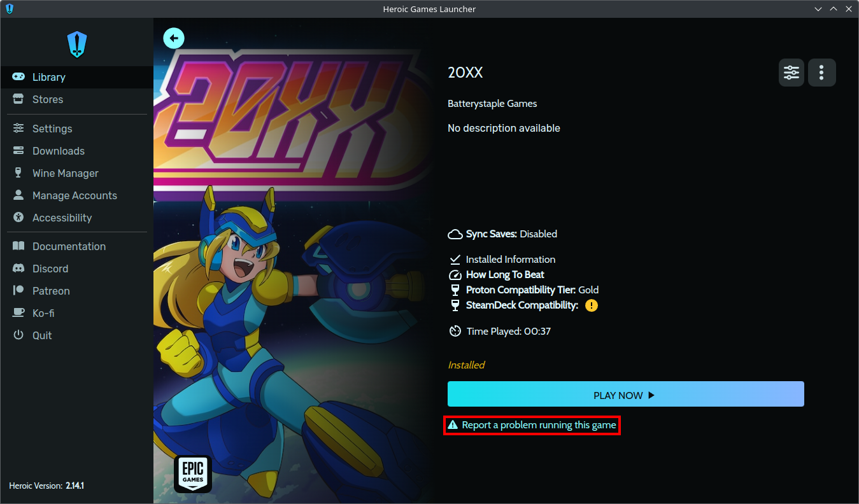This screenshot has width=859, height=504.
Task: Click the Sync Saves: Disabled text
Action: [511, 234]
